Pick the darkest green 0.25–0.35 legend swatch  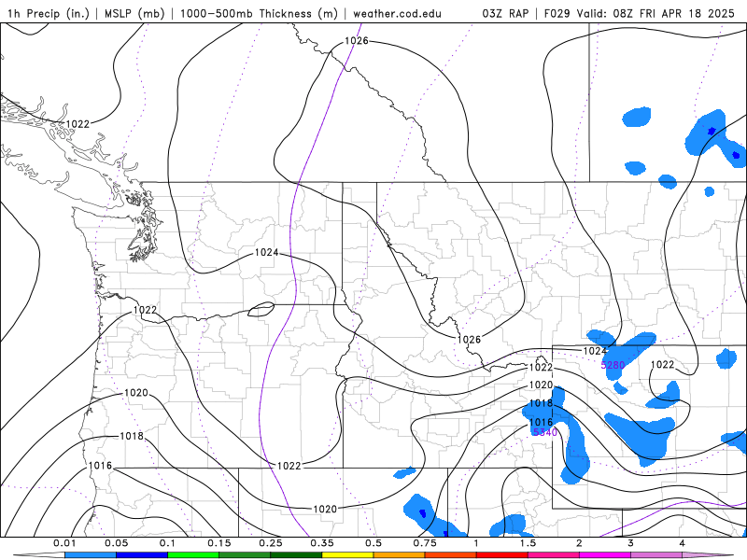(296, 555)
